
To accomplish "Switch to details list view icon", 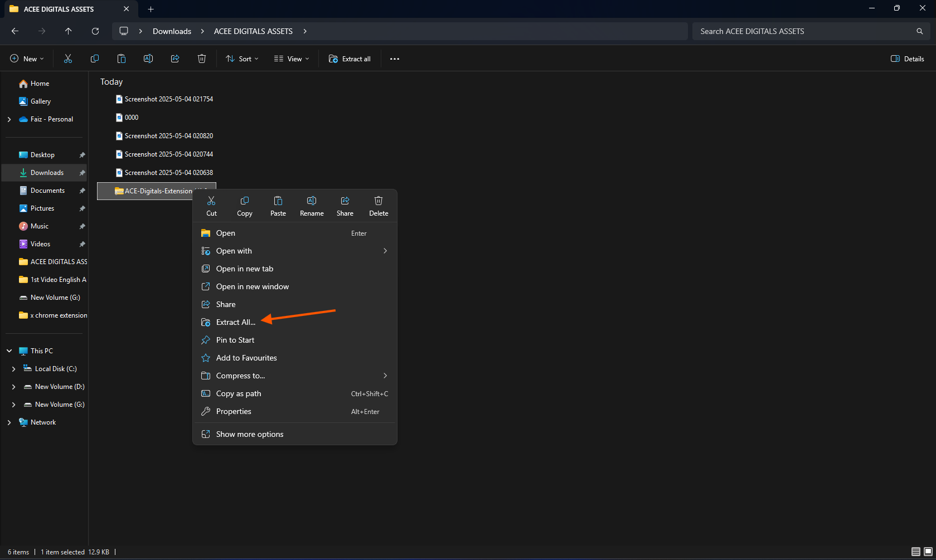I will click(x=915, y=552).
